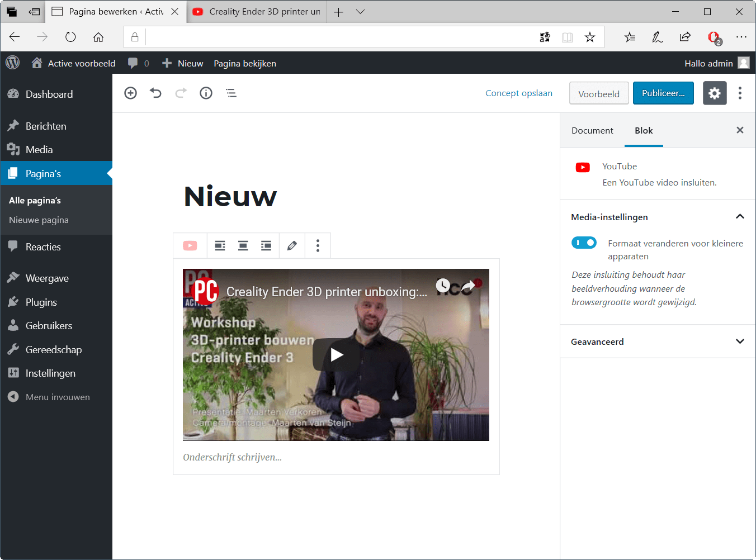The height and width of the screenshot is (560, 756).
Task: Click the page title Nieuw
Action: click(x=230, y=197)
